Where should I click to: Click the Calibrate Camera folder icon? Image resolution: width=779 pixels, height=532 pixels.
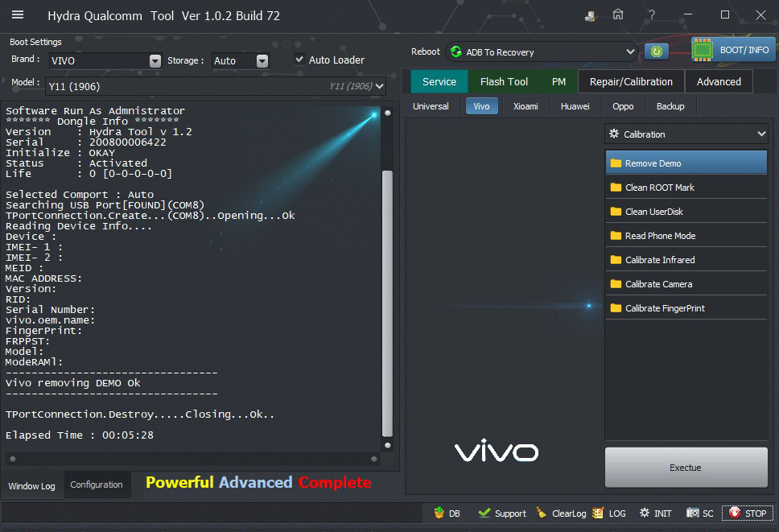click(x=616, y=284)
